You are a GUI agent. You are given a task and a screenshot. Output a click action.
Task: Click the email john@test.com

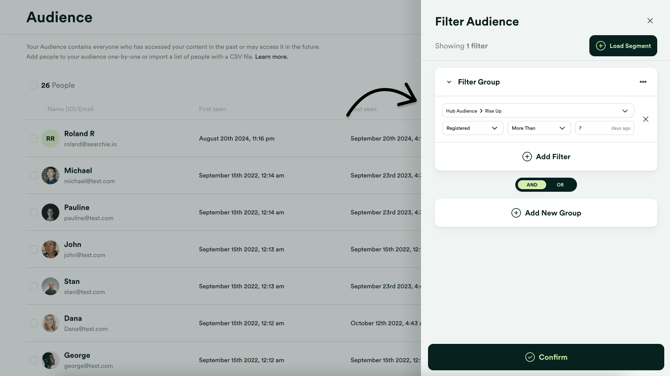pos(85,255)
